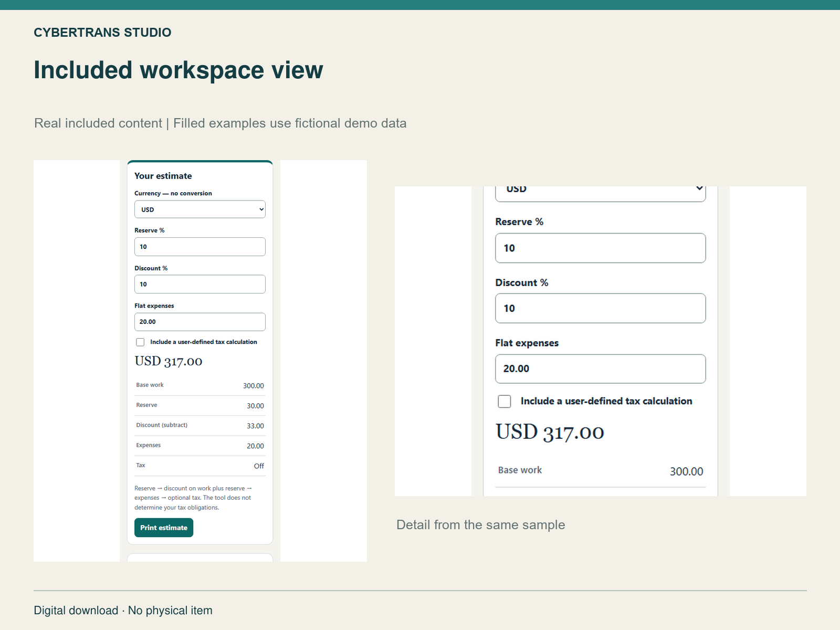Click the 'Discount (subtract)' row label
Viewport: 840px width, 630px height.
(x=162, y=425)
